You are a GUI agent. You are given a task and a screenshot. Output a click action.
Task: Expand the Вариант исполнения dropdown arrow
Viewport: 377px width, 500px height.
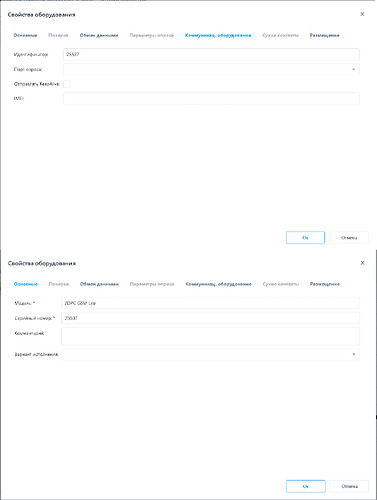354,354
